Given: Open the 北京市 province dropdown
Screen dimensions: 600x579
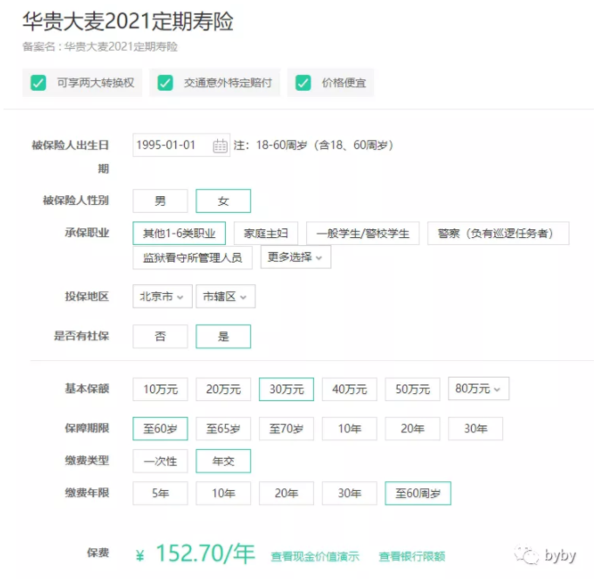Looking at the screenshot, I should pyautogui.click(x=163, y=296).
